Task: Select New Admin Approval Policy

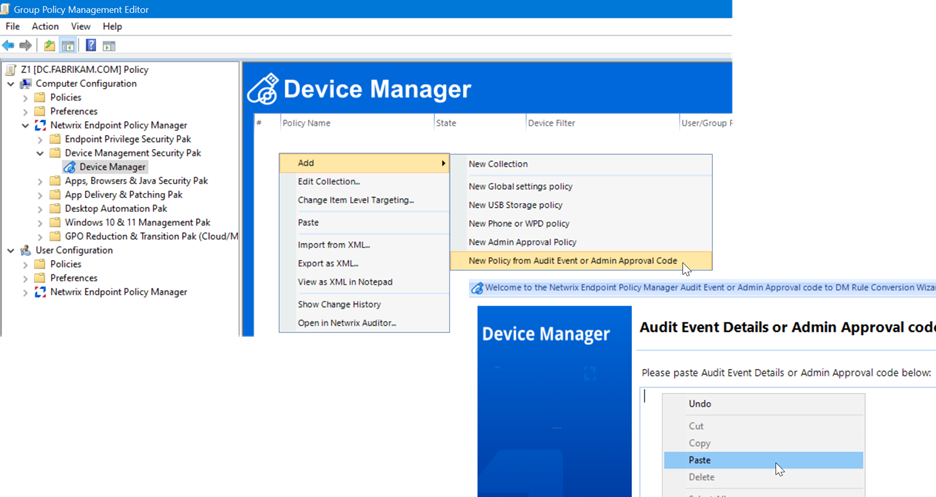Action: 522,242
